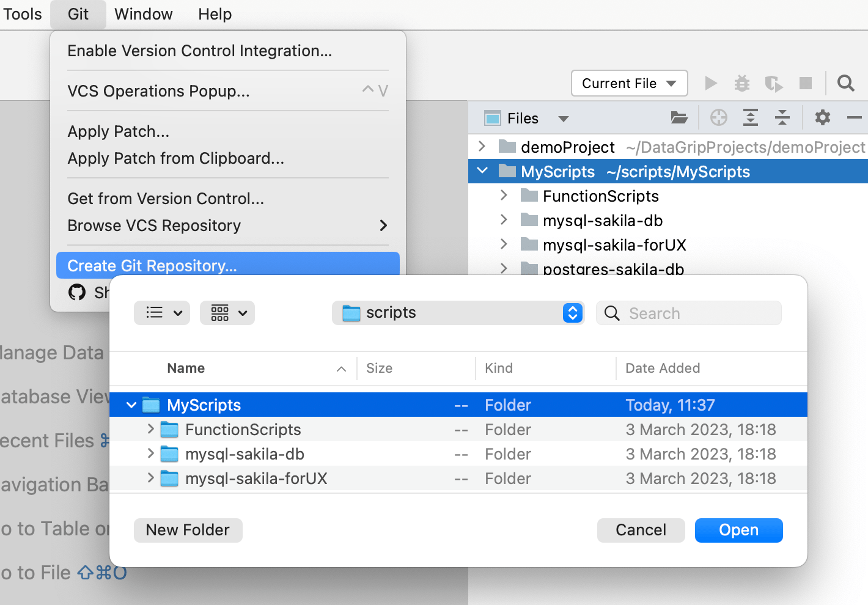868x605 pixels.
Task: Open the Git menu
Action: click(78, 14)
